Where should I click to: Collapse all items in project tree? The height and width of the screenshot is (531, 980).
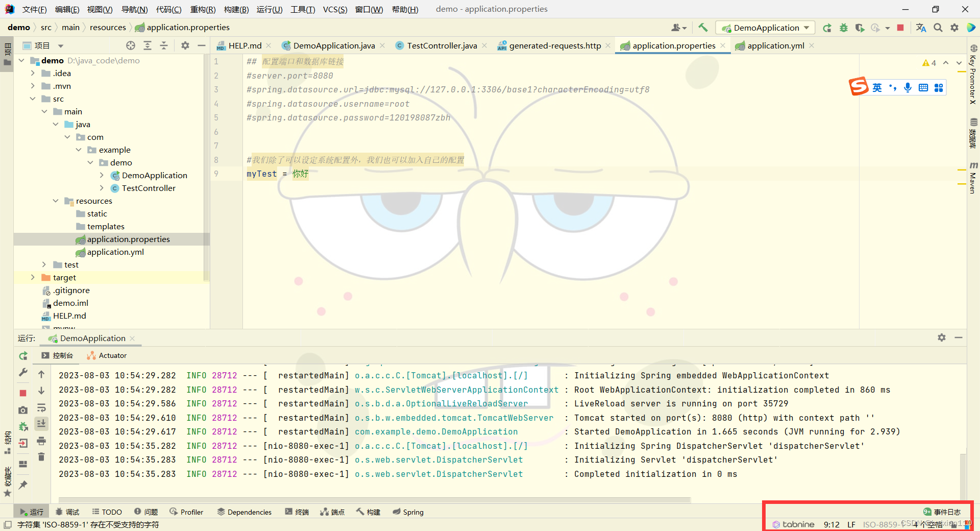tap(164, 45)
